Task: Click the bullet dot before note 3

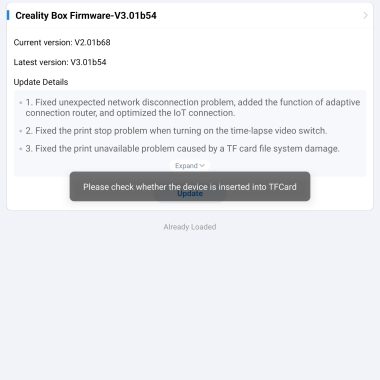Action: [x=21, y=149]
